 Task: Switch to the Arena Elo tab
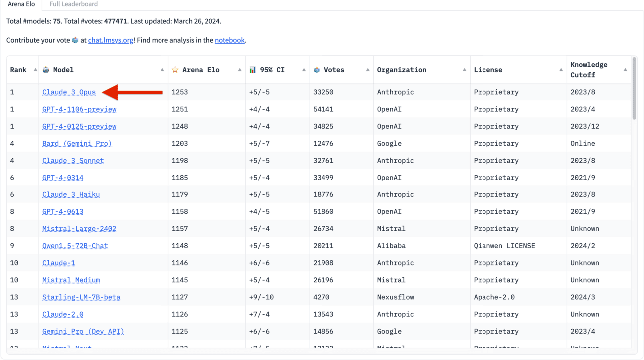pos(21,4)
